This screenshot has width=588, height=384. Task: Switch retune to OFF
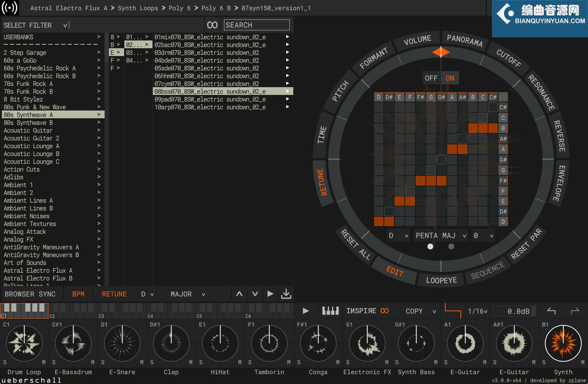click(431, 78)
